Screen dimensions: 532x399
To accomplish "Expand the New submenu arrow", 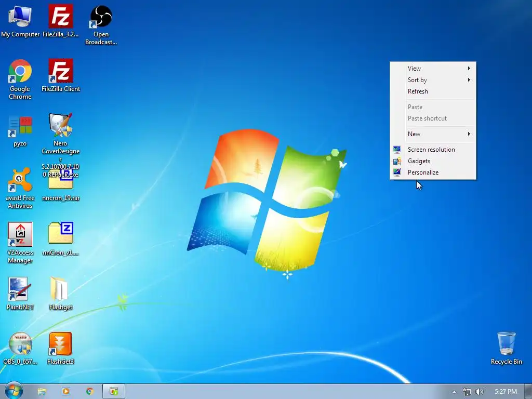I will coord(469,134).
